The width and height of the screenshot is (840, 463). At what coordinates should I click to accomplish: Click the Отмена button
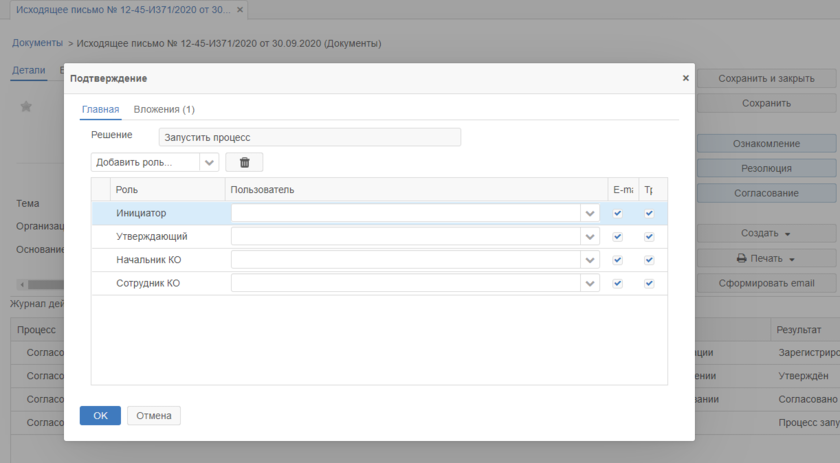(x=154, y=415)
